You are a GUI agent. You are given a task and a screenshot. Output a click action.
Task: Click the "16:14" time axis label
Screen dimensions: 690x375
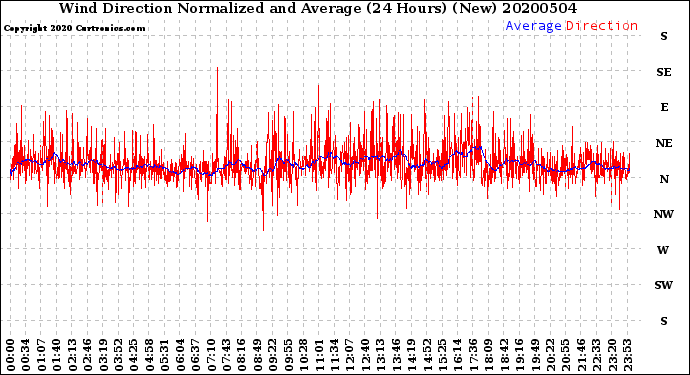pyautogui.click(x=459, y=355)
